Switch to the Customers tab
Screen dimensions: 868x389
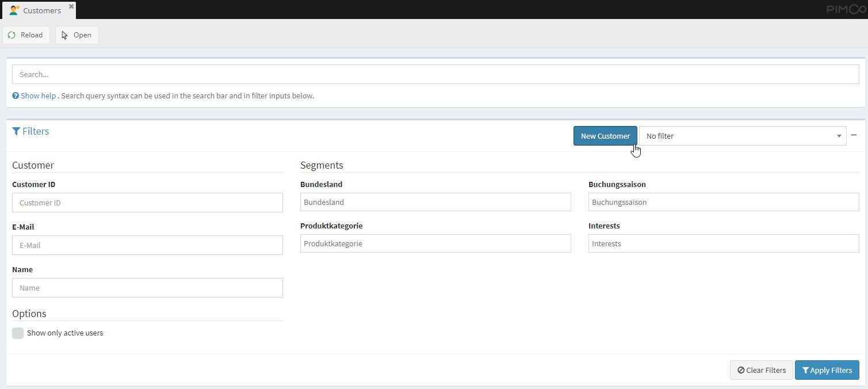42,10
